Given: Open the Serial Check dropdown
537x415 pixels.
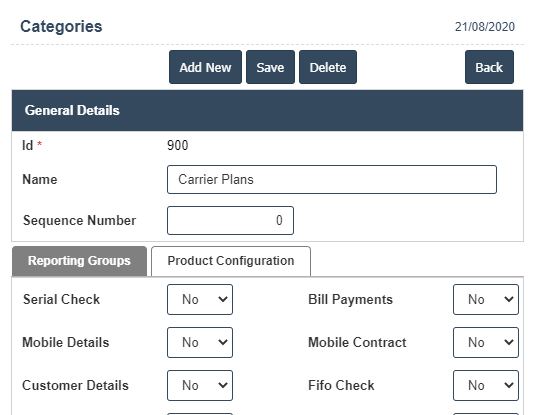Looking at the screenshot, I should pos(200,299).
